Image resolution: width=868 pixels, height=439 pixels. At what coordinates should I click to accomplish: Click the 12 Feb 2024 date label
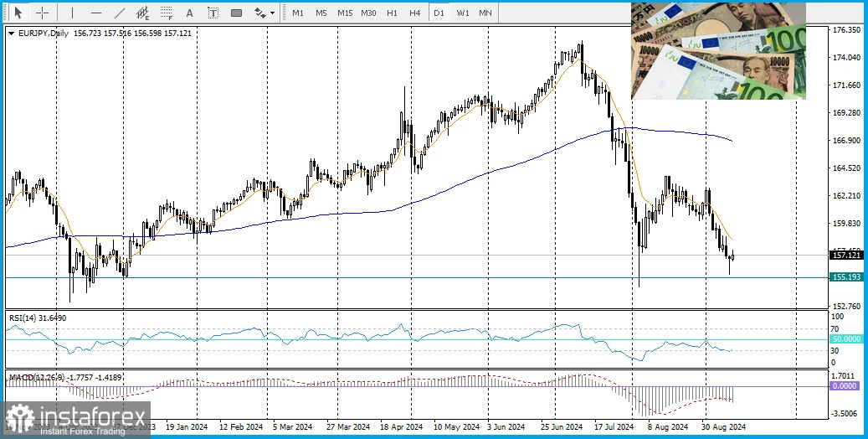click(241, 427)
